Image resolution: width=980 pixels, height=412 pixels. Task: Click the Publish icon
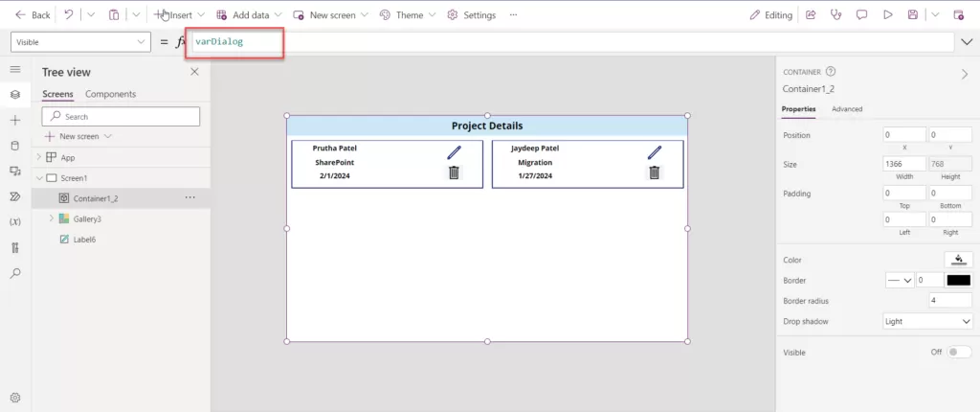click(x=958, y=15)
